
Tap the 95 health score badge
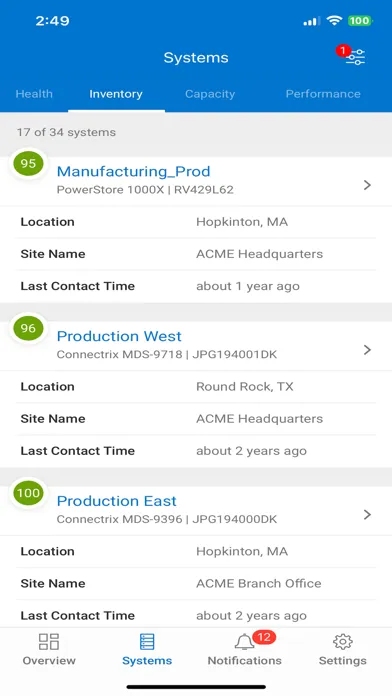point(28,163)
